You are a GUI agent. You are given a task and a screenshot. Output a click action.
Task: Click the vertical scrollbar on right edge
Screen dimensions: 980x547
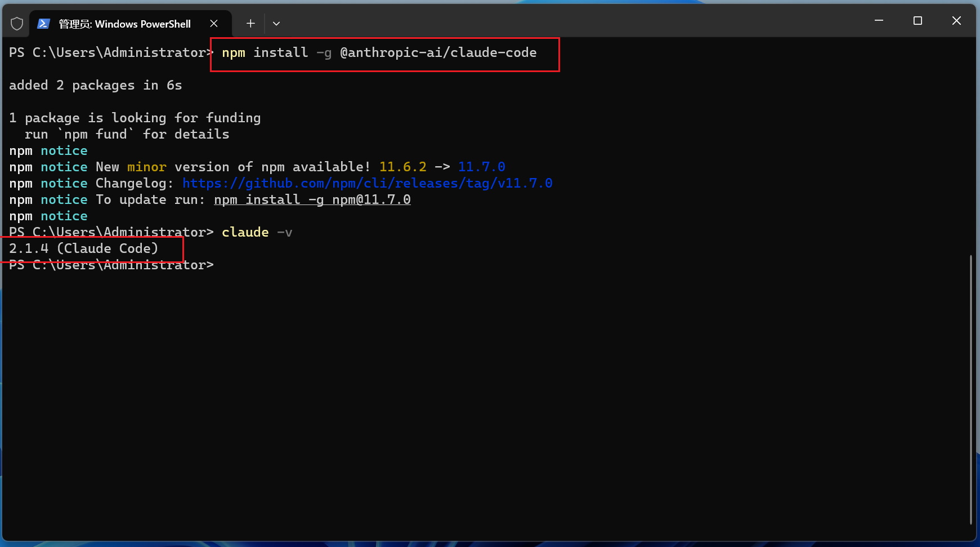tap(971, 389)
